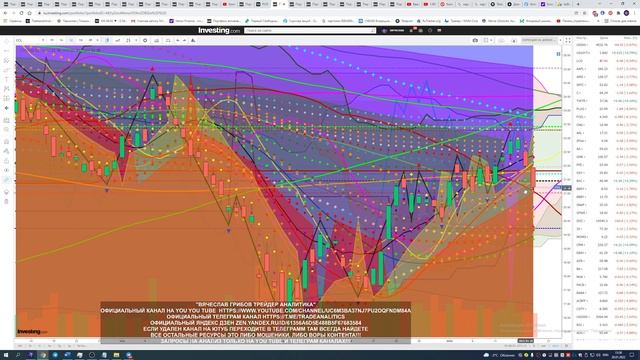Select the text annotation tool (T icon)
Image resolution: width=640 pixels, height=360 pixels.
click(x=6, y=80)
